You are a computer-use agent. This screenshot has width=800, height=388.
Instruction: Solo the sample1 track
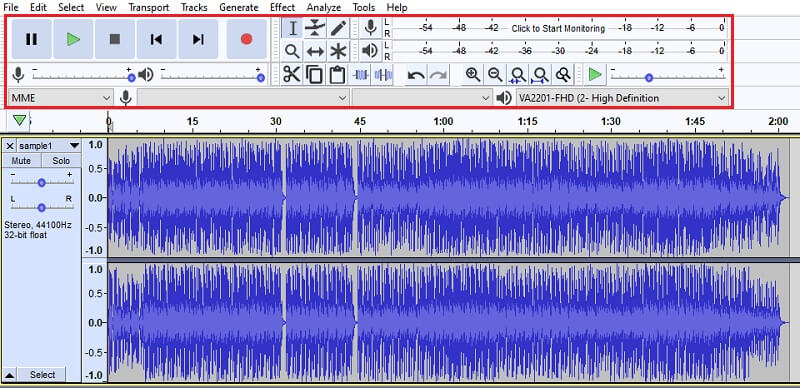[x=61, y=161]
